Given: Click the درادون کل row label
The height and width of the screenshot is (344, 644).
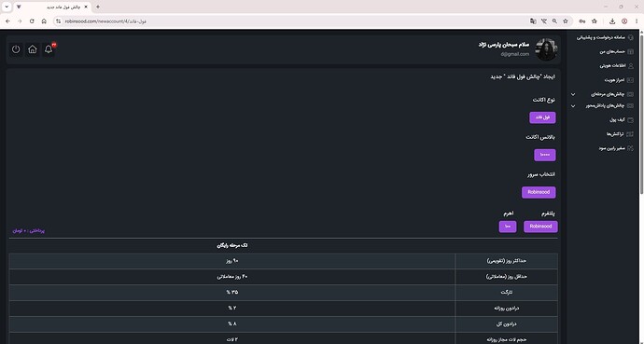Looking at the screenshot, I should [507, 324].
